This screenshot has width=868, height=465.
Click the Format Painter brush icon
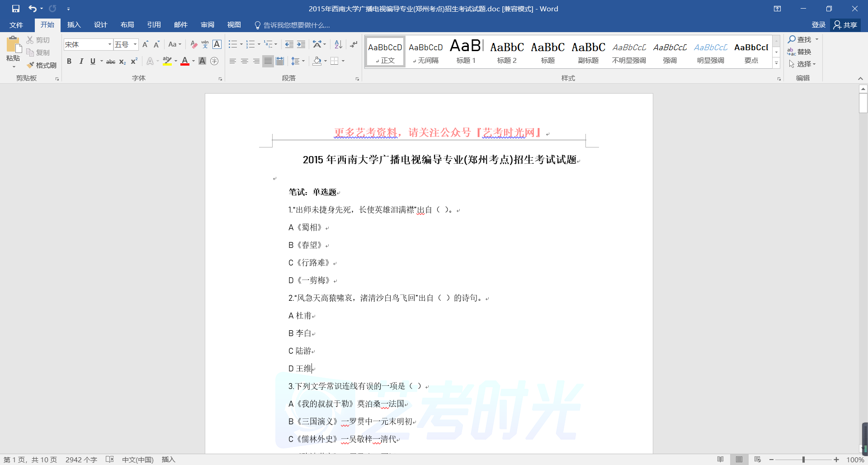pos(31,65)
